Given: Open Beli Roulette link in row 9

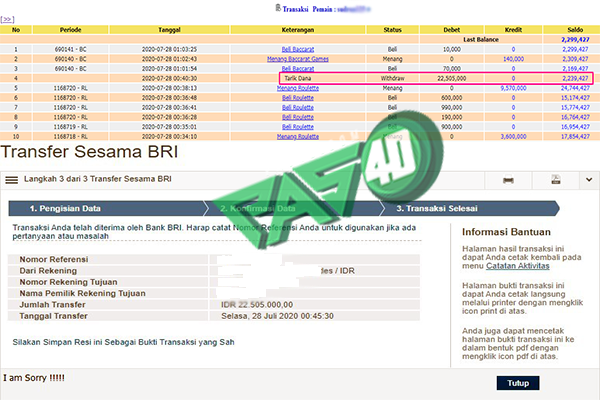Looking at the screenshot, I should pos(298,127).
